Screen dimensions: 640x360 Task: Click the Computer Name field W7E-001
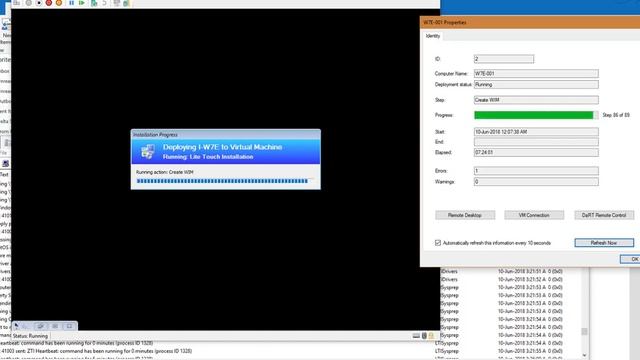point(536,73)
